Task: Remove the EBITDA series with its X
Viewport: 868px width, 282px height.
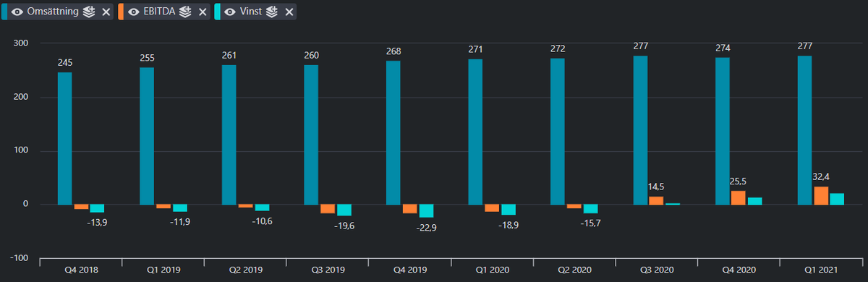Action: [202, 12]
